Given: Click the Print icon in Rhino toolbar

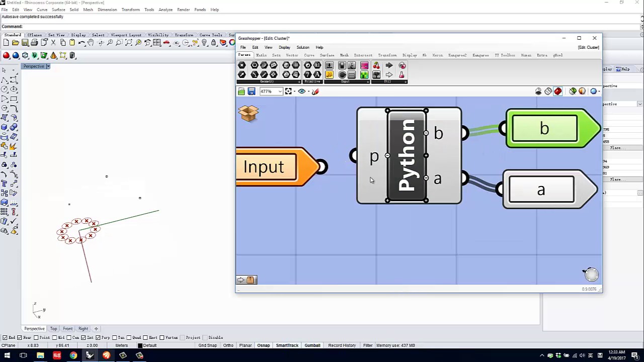Looking at the screenshot, I should pyautogui.click(x=34, y=43).
